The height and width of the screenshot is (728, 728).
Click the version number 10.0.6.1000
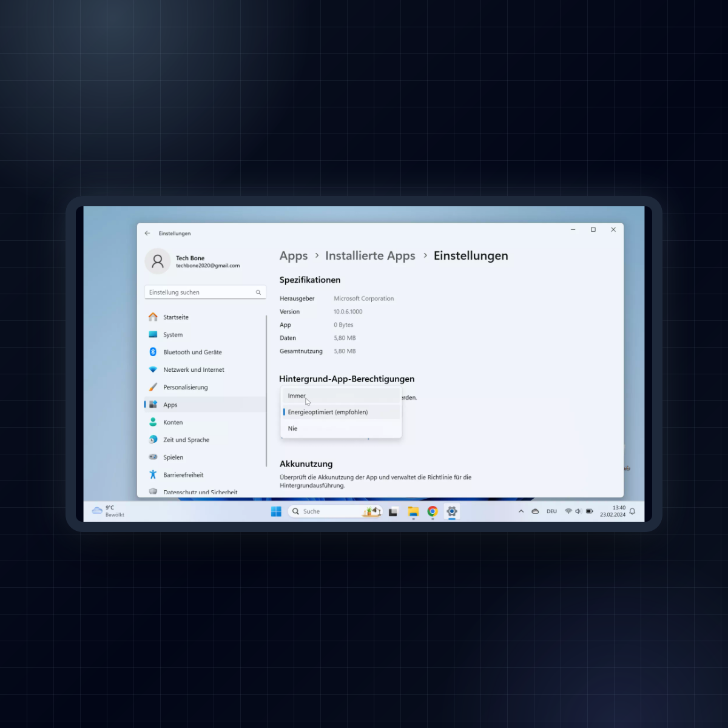click(348, 312)
